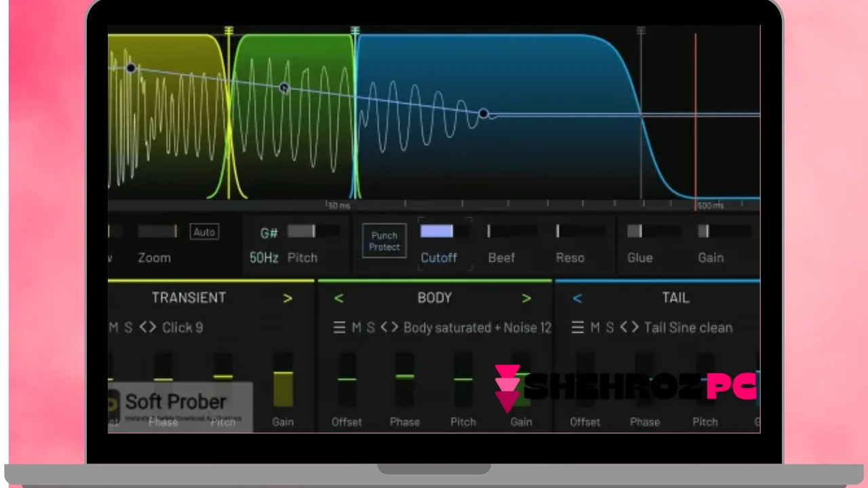Mute the Tail layer with M

[x=595, y=328]
